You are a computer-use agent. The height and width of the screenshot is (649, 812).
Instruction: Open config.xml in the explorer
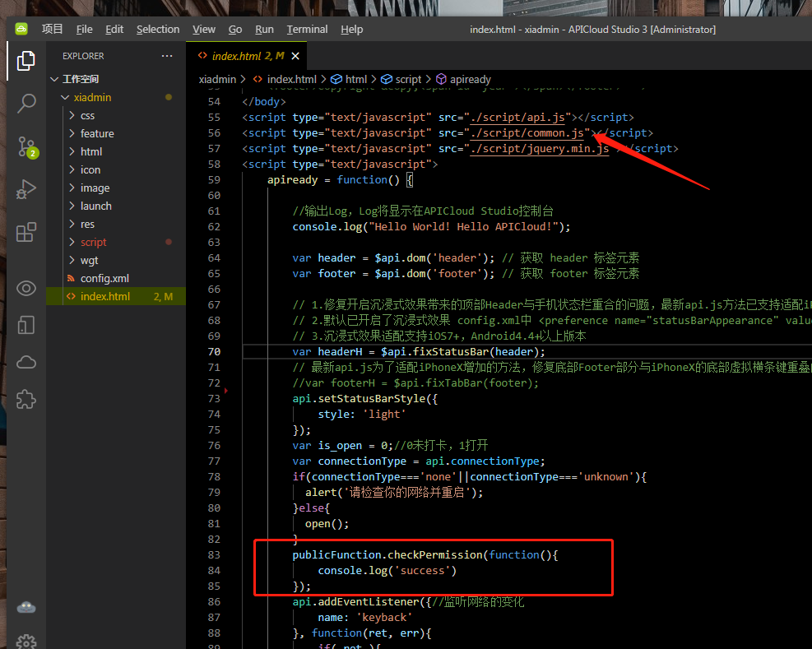(104, 278)
